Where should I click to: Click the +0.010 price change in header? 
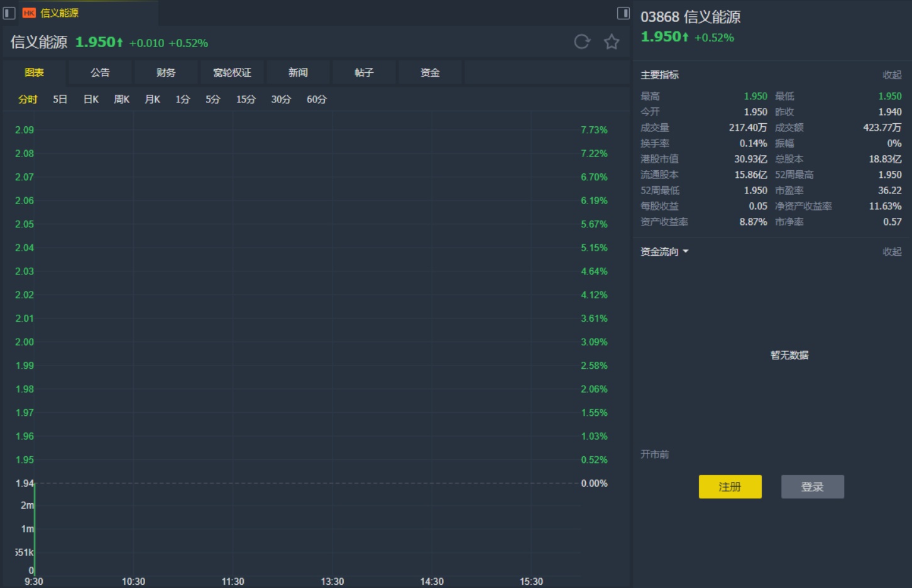coord(146,43)
